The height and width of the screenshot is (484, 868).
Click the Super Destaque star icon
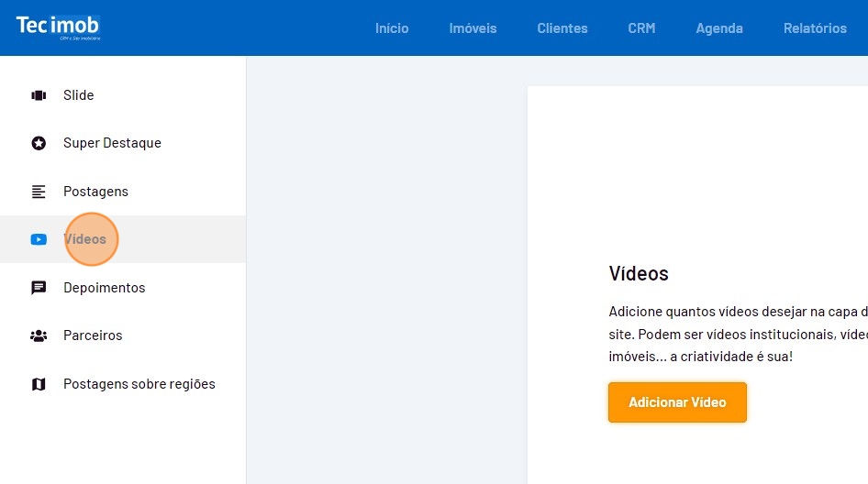pos(39,143)
